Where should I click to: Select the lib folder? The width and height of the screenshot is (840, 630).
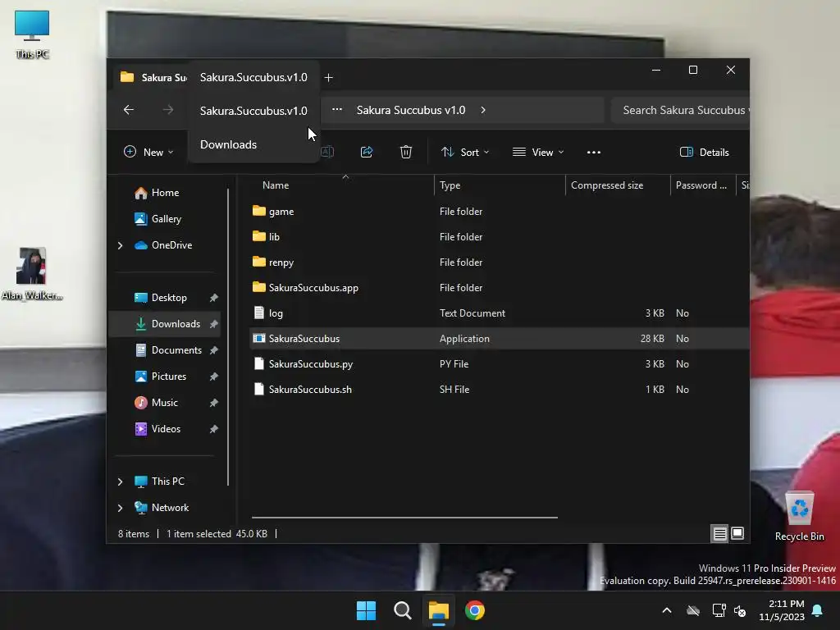tap(499, 237)
